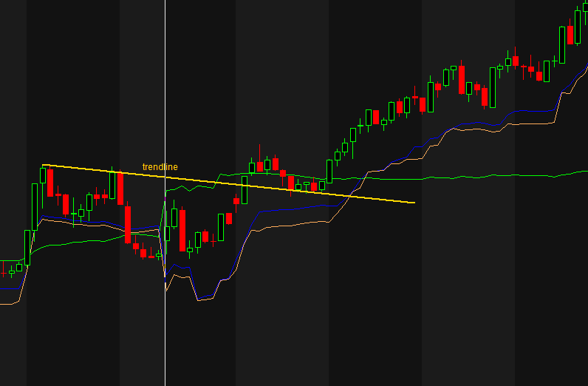Image resolution: width=588 pixels, height=386 pixels.
Task: Select the green breakout candle where the trendline crosses the green line
Action: pyautogui.click(x=329, y=171)
